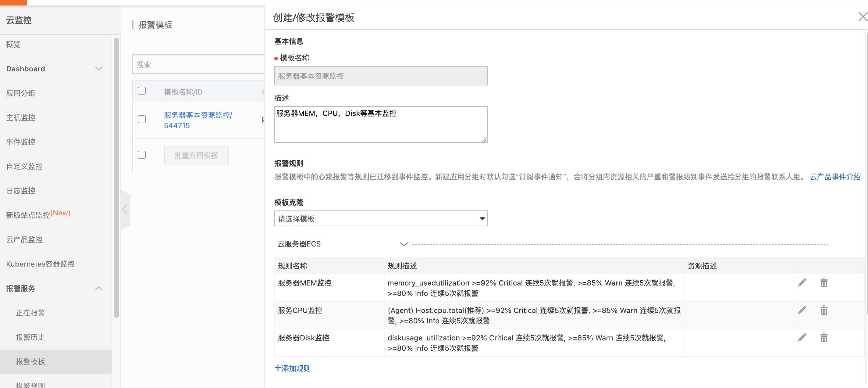This screenshot has width=868, height=388.
Task: Collapse the sidebar with the left arrow handle
Action: tap(125, 209)
